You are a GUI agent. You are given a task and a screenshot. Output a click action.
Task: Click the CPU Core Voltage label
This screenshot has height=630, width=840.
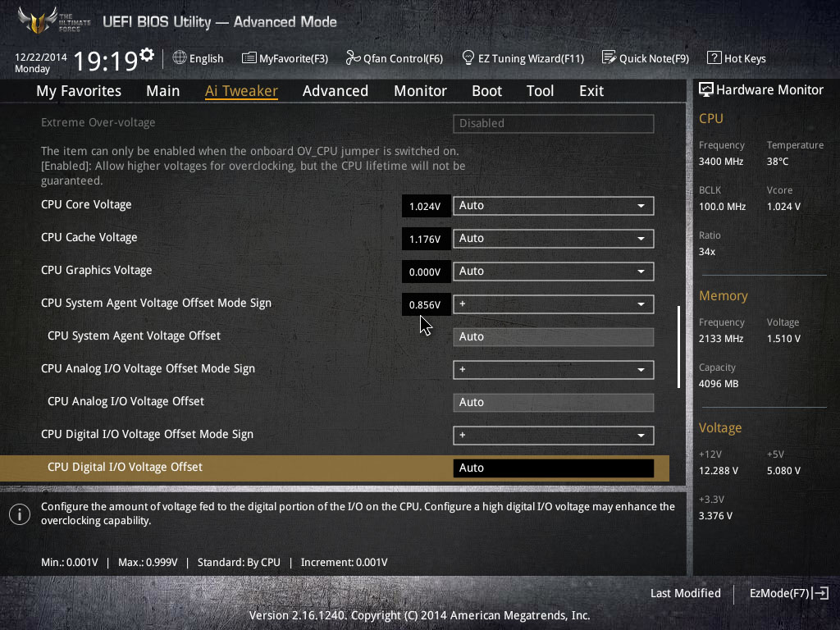[x=86, y=204]
